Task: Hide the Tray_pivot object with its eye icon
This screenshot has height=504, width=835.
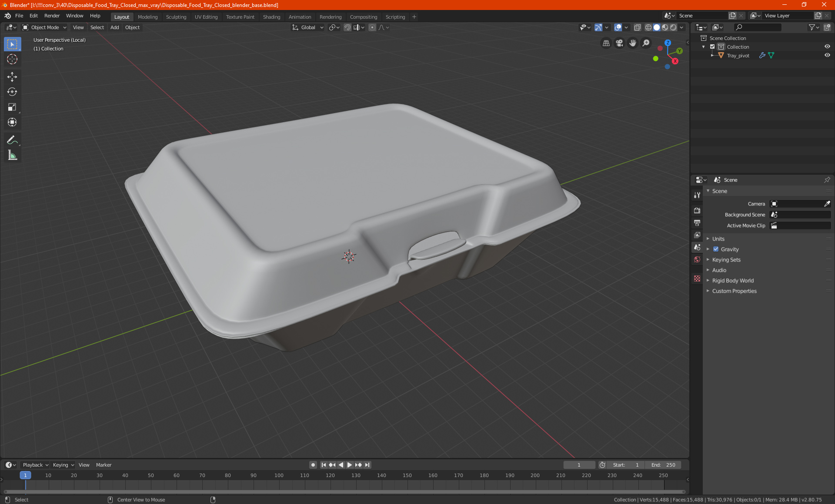Action: 827,56
